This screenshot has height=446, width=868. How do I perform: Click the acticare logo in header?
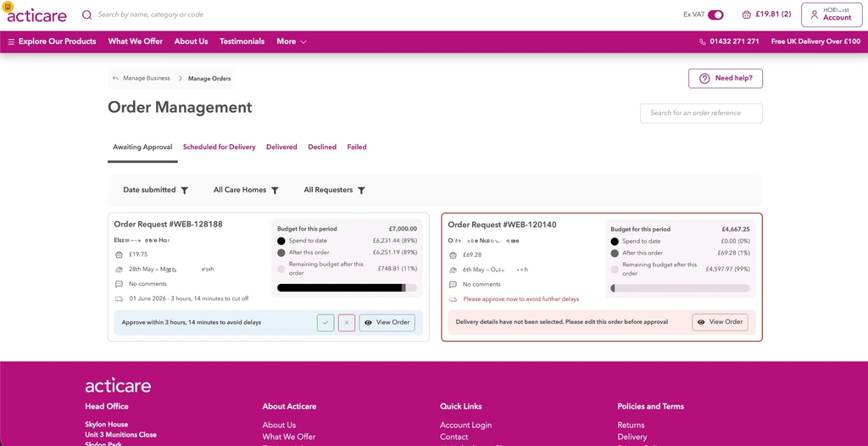pos(36,15)
